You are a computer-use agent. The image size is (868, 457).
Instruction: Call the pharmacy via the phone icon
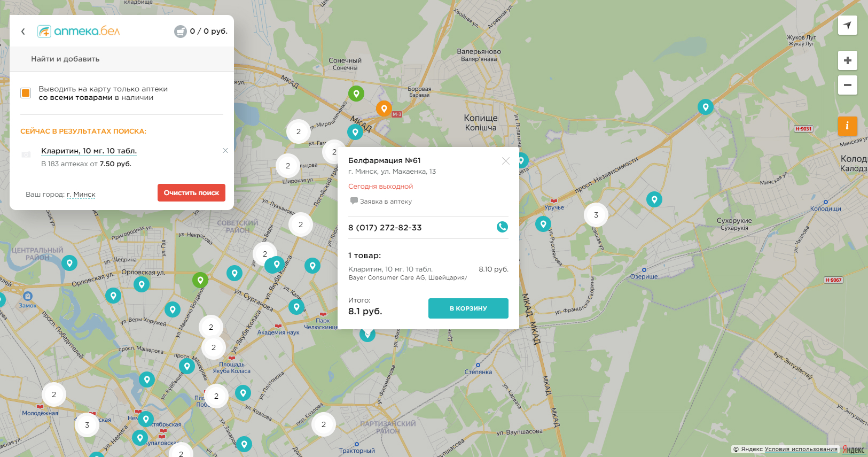(x=502, y=227)
